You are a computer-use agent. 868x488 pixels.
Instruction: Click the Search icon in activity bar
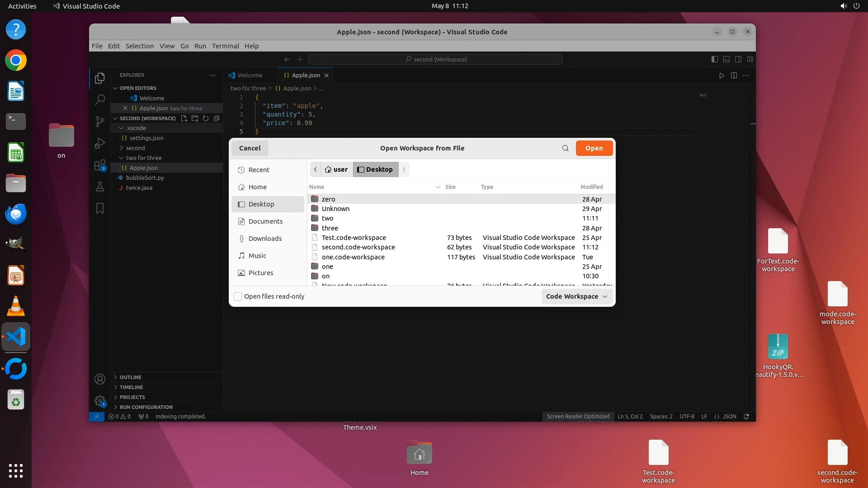100,99
